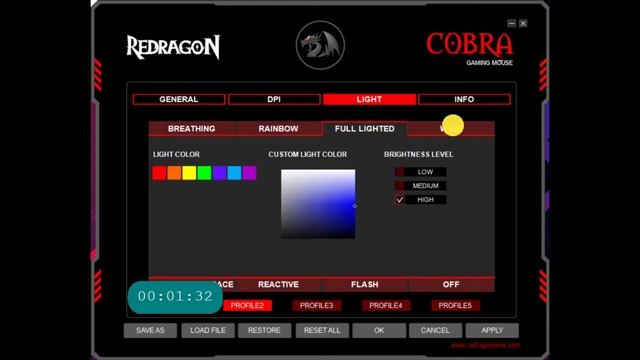Viewport: 640px width, 360px height.
Task: Select FULL LIGHTED mode
Action: [x=364, y=129]
